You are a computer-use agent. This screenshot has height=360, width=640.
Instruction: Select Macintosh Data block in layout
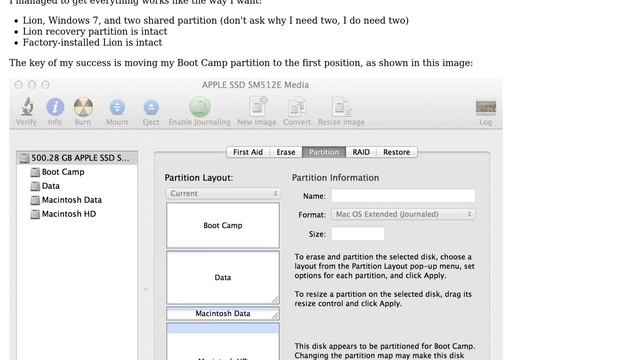223,313
